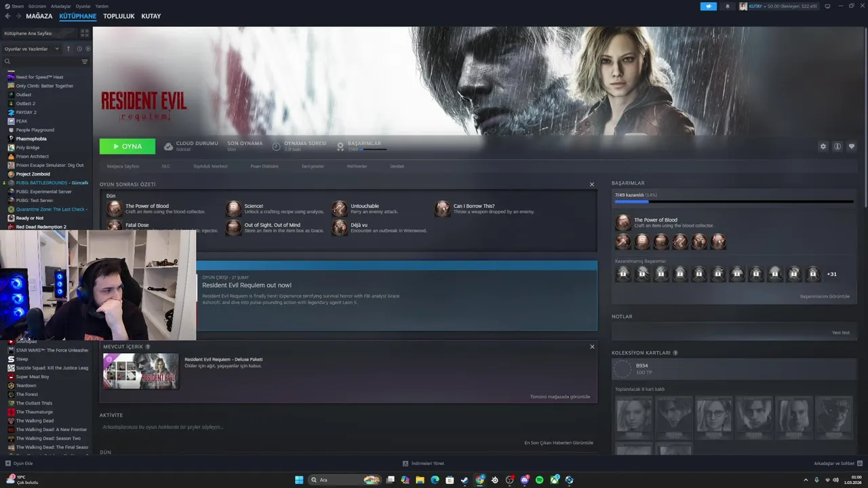The height and width of the screenshot is (488, 868).
Task: Open Başarımlarını Görüntüle link
Action: (825, 296)
